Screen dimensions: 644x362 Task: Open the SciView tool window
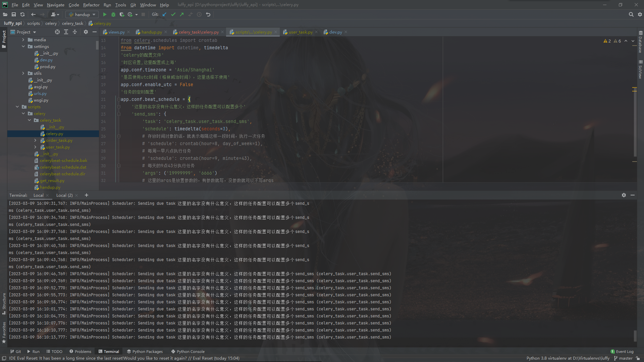tap(640, 69)
